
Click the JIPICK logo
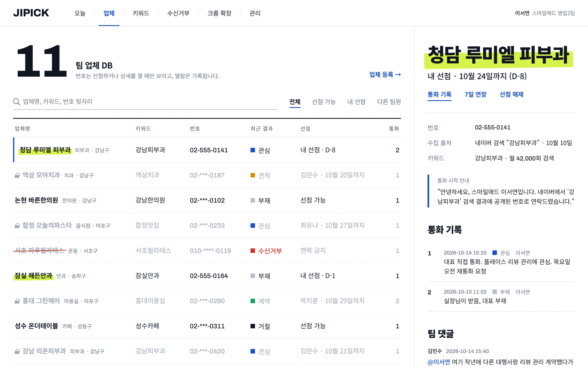point(31,13)
